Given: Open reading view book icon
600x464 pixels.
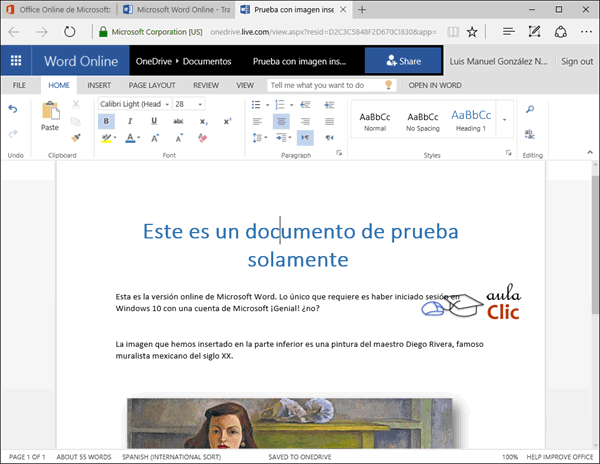Looking at the screenshot, I should coord(453,32).
